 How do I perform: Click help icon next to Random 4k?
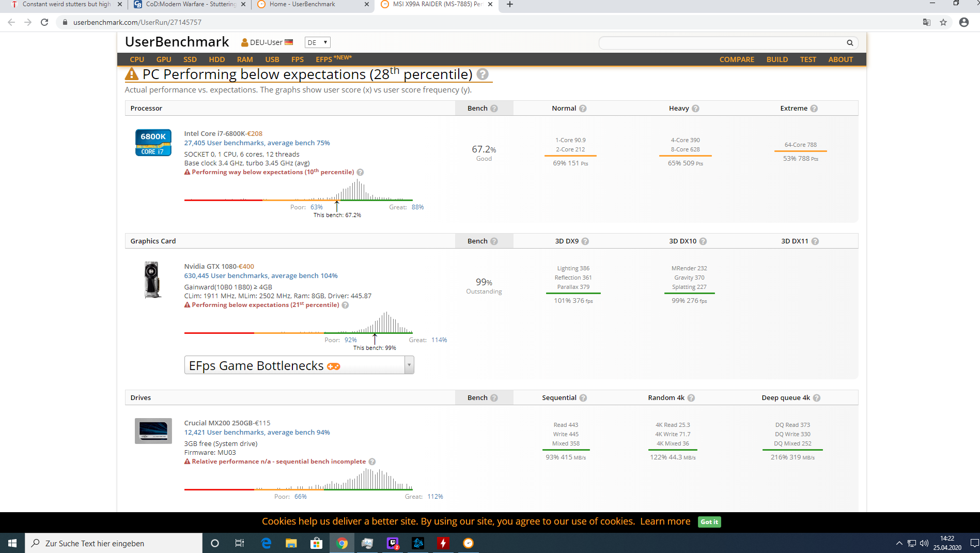[691, 398]
